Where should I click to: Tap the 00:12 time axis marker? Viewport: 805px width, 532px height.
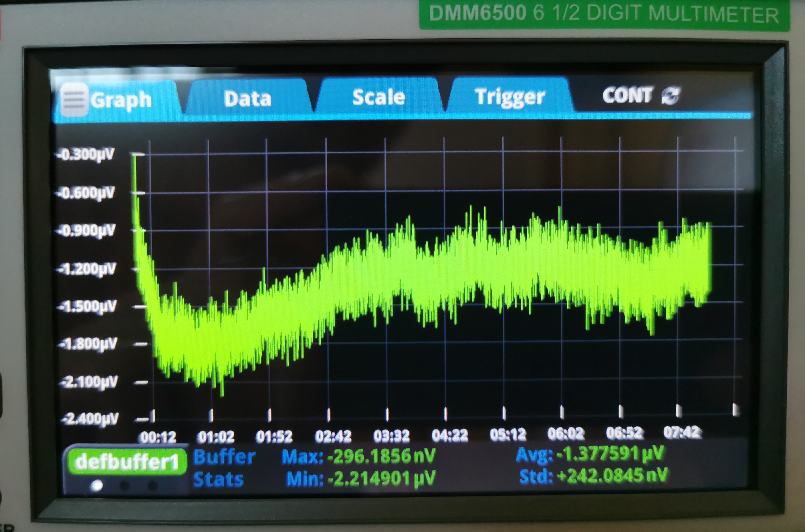pyautogui.click(x=158, y=437)
